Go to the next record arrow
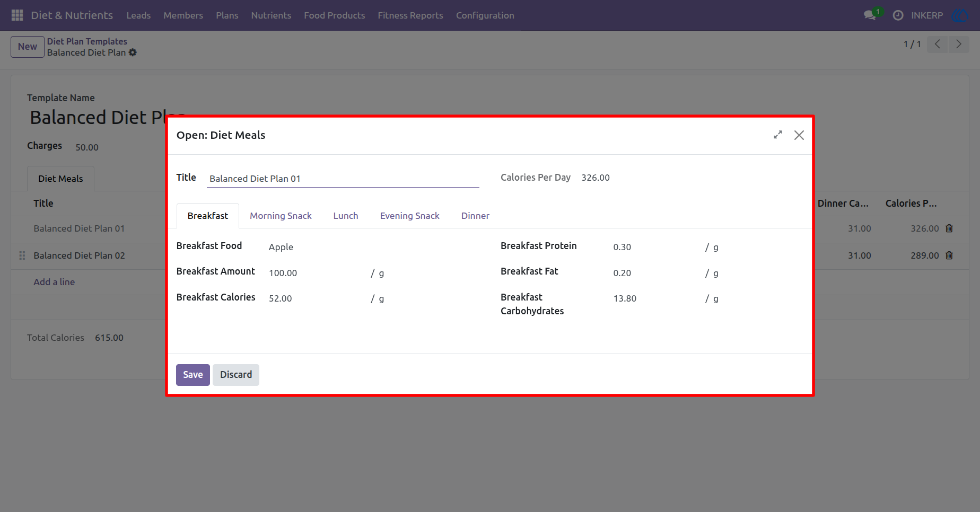Screen dimensions: 980x512 [x=959, y=44]
